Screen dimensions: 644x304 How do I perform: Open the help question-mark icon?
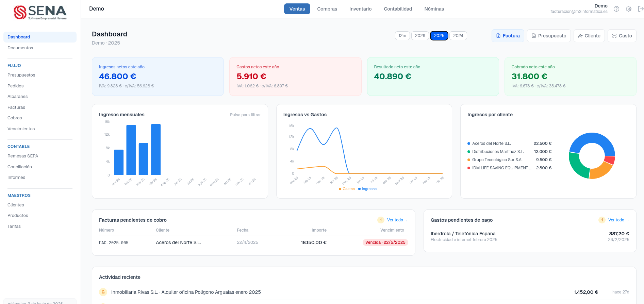[616, 9]
